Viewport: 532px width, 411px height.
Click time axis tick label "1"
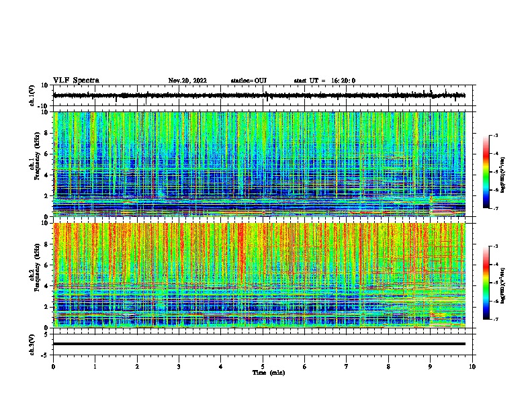pos(95,367)
